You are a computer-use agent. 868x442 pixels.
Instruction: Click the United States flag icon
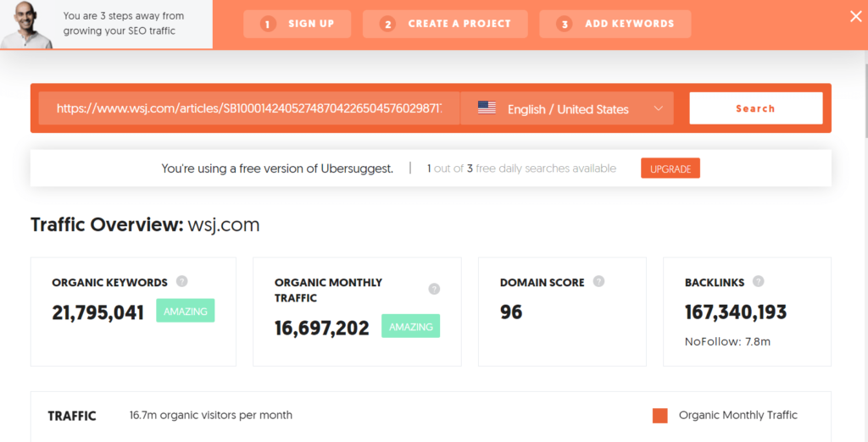pos(487,108)
